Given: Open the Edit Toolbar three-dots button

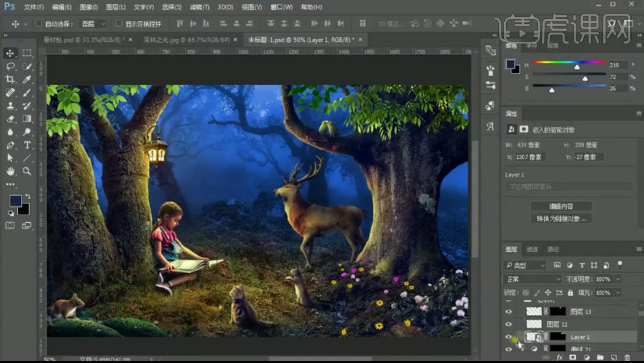Looking at the screenshot, I should [10, 184].
